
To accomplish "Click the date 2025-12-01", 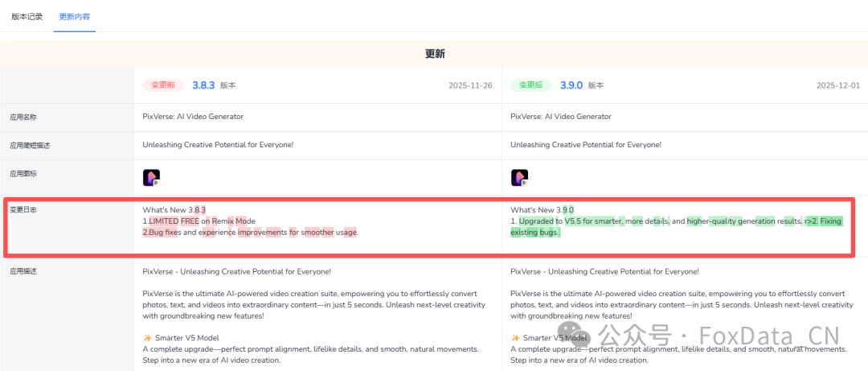I will (x=838, y=85).
